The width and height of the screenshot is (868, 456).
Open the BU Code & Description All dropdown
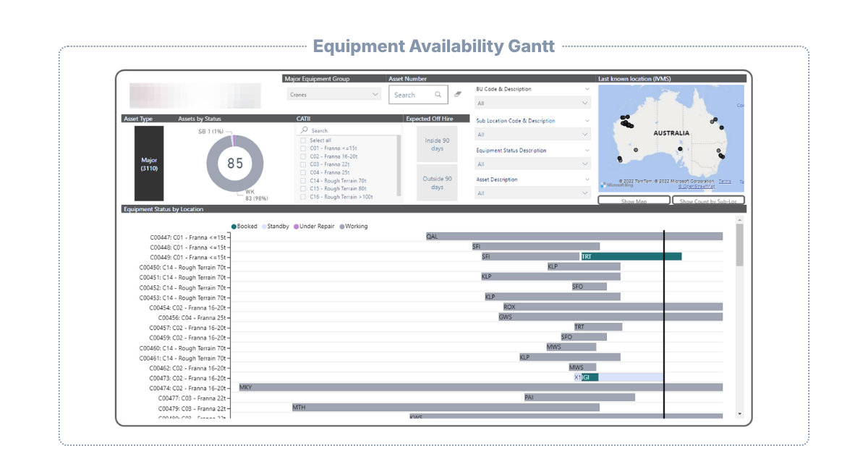(533, 104)
